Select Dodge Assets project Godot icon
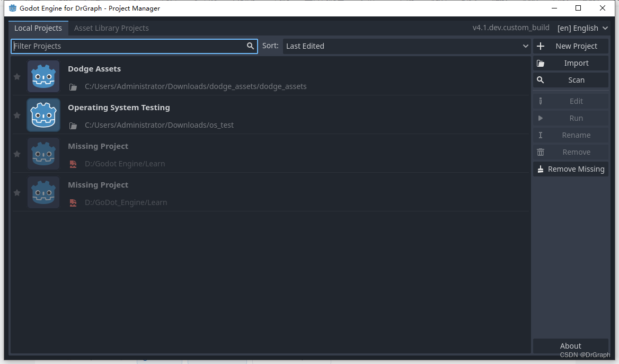This screenshot has height=364, width=619. [43, 76]
